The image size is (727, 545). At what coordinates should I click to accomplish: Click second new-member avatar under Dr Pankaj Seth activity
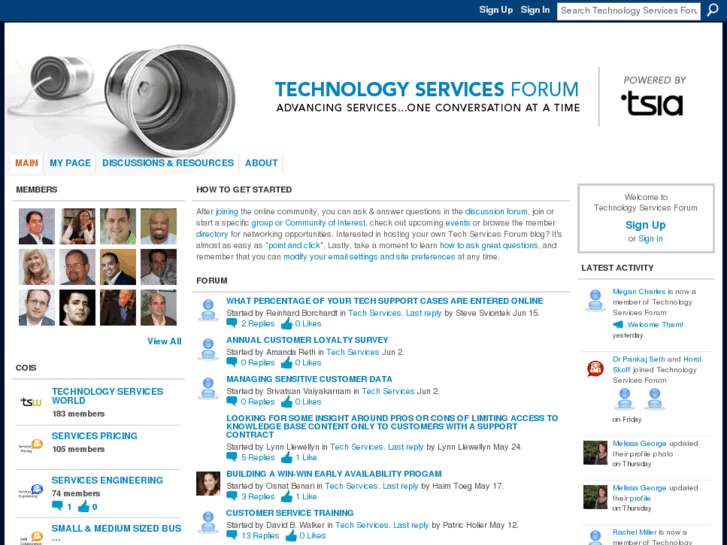click(x=655, y=398)
